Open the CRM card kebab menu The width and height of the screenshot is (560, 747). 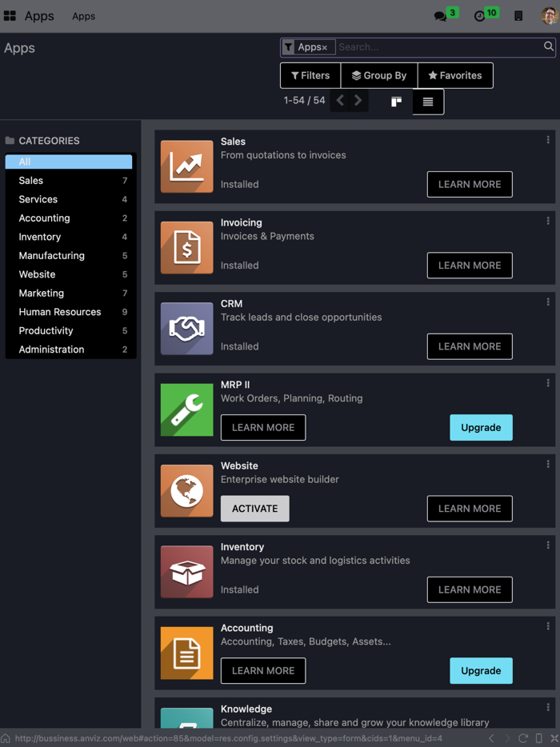548,302
